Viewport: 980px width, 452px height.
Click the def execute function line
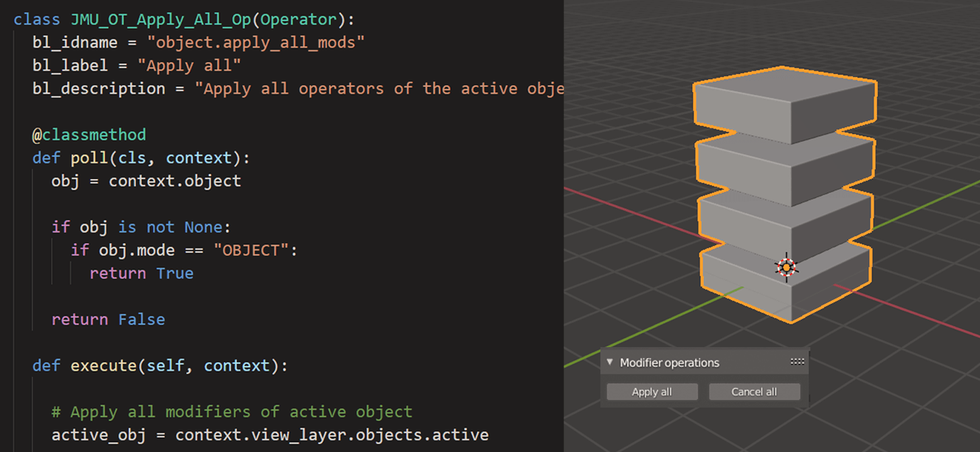click(158, 365)
